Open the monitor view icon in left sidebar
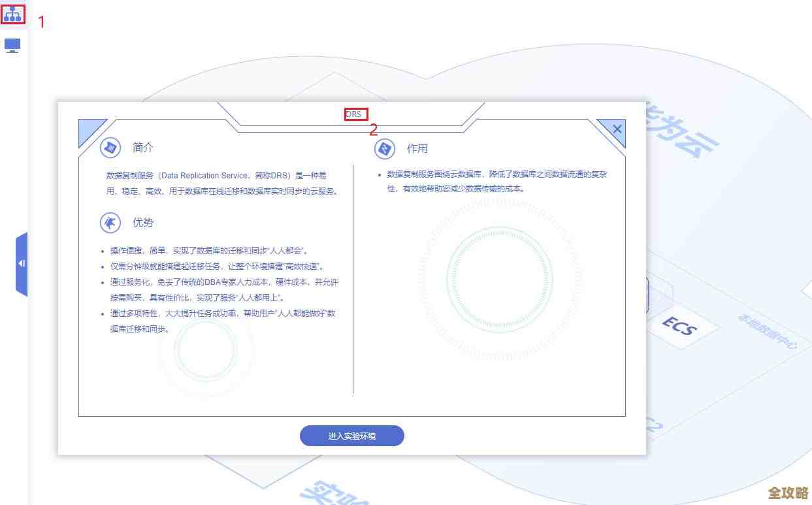 click(x=12, y=44)
